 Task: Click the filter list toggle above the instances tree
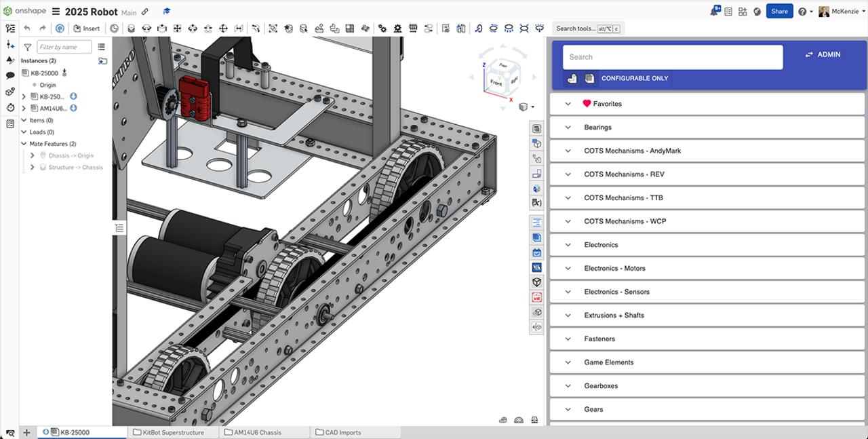(102, 47)
